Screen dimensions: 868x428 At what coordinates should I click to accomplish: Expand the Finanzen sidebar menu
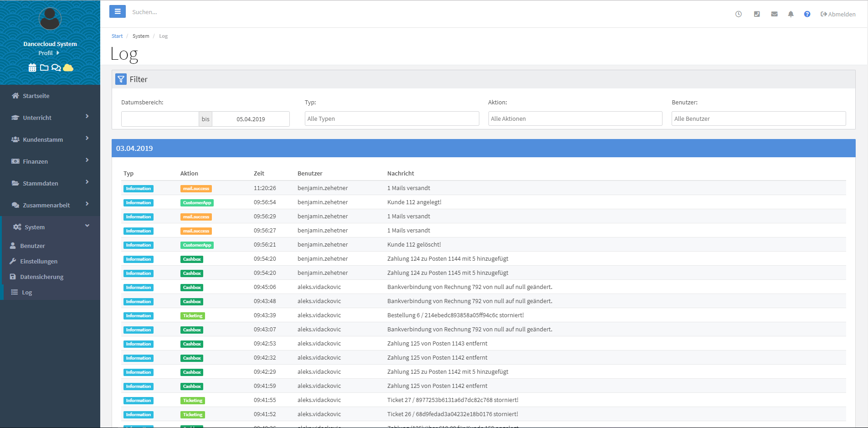coord(50,161)
